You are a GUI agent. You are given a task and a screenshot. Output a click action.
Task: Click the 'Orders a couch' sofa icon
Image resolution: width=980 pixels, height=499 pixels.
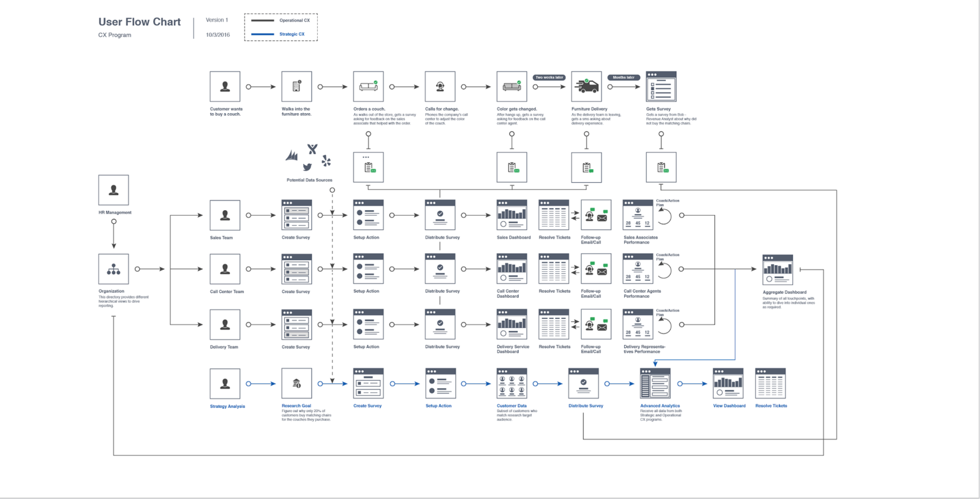pos(368,86)
